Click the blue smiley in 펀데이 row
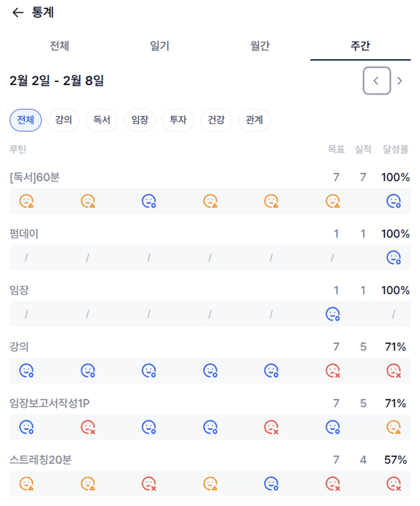Viewport: 420px width, 506px height. (x=394, y=258)
